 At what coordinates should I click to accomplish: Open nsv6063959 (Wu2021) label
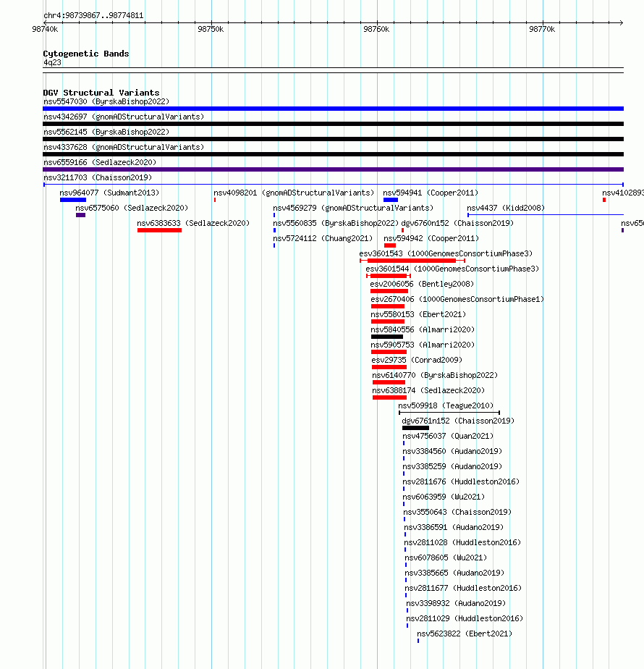click(x=444, y=497)
